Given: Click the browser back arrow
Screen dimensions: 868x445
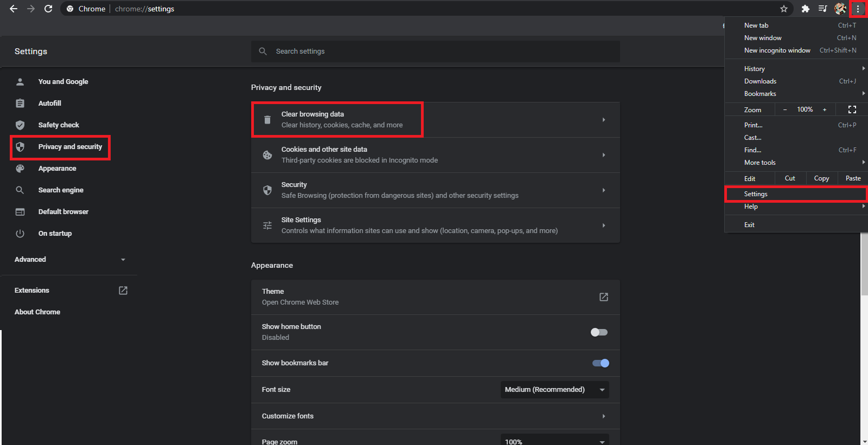Looking at the screenshot, I should pos(13,9).
